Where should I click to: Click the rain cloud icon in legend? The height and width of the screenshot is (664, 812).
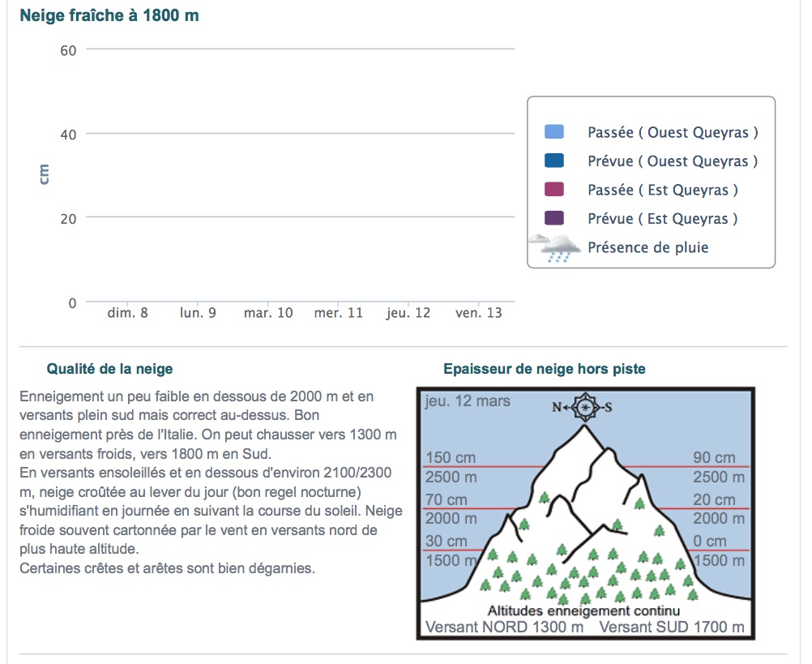pos(554,248)
